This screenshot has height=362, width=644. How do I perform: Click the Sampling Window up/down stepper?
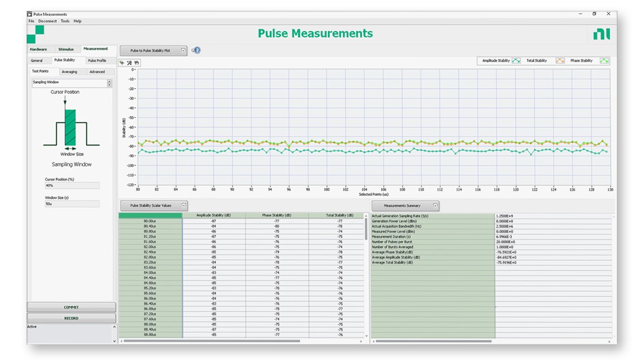[109, 83]
